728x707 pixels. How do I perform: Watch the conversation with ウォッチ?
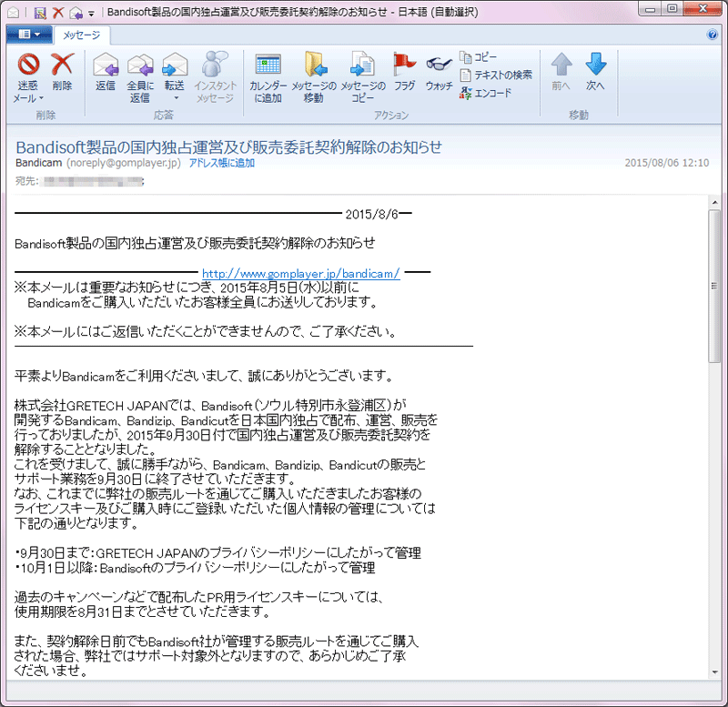(x=439, y=72)
